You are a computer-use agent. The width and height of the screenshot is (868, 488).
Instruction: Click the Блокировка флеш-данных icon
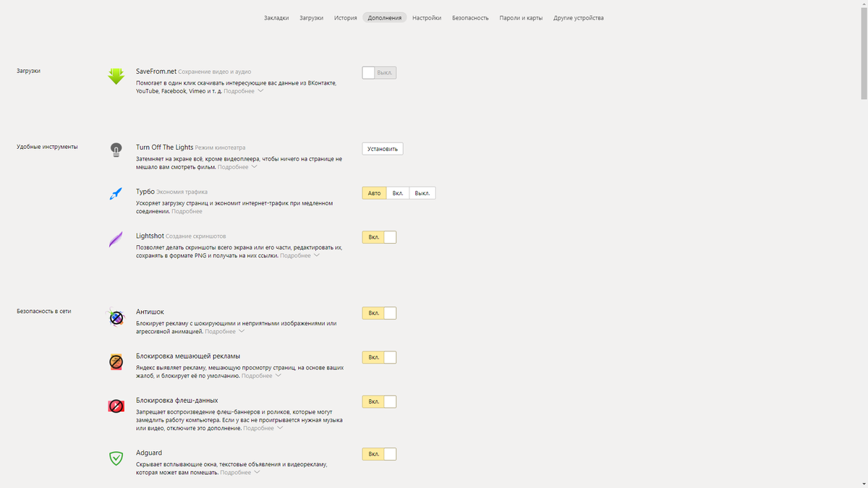pyautogui.click(x=116, y=406)
